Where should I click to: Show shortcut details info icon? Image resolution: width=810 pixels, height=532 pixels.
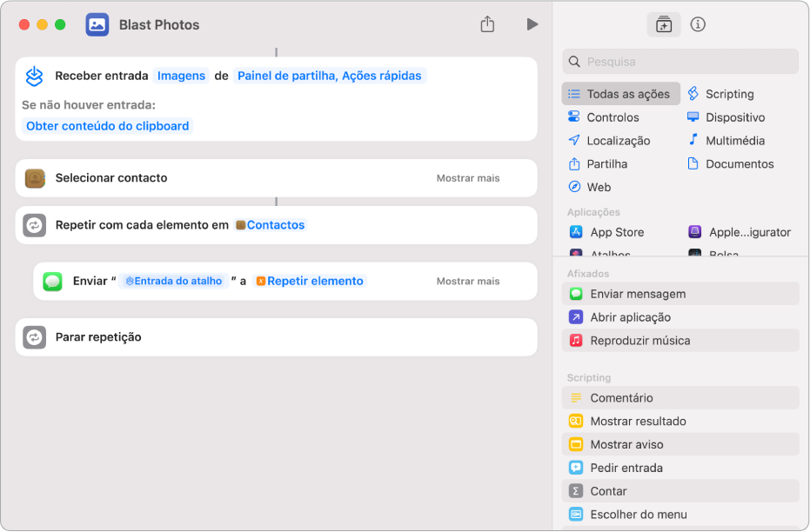tap(698, 24)
